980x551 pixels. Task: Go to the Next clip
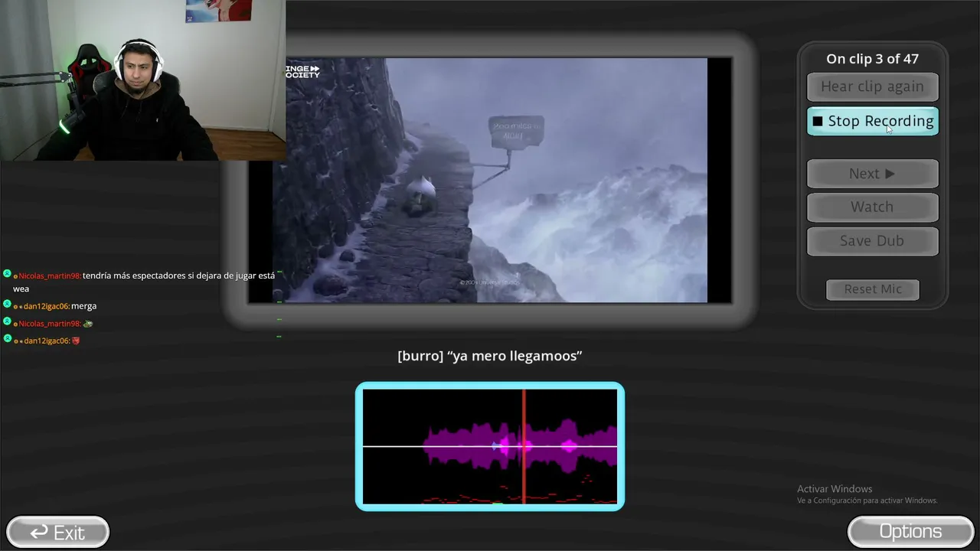[x=872, y=174]
